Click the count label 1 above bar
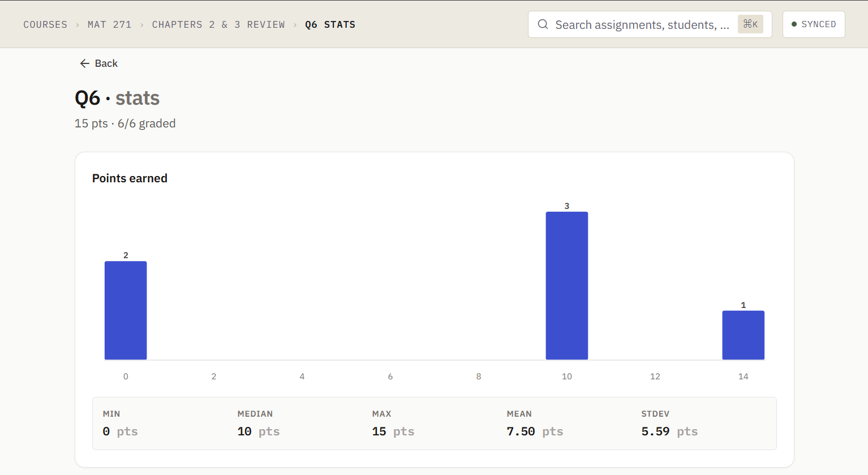 coord(744,305)
